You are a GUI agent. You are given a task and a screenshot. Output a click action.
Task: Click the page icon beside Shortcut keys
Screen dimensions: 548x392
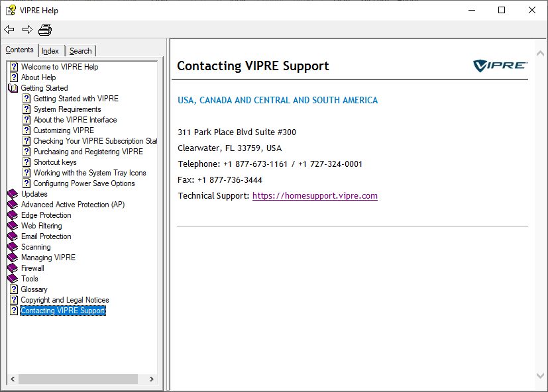(27, 162)
